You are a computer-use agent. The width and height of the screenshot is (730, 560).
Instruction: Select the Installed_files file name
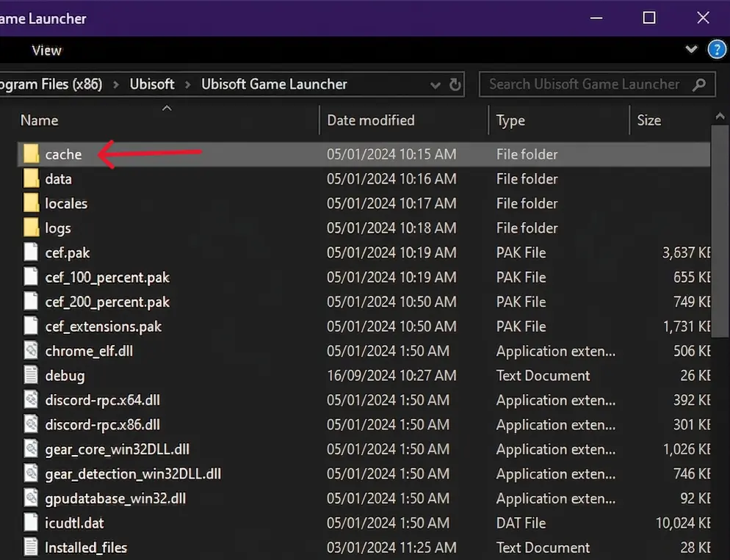tap(86, 548)
